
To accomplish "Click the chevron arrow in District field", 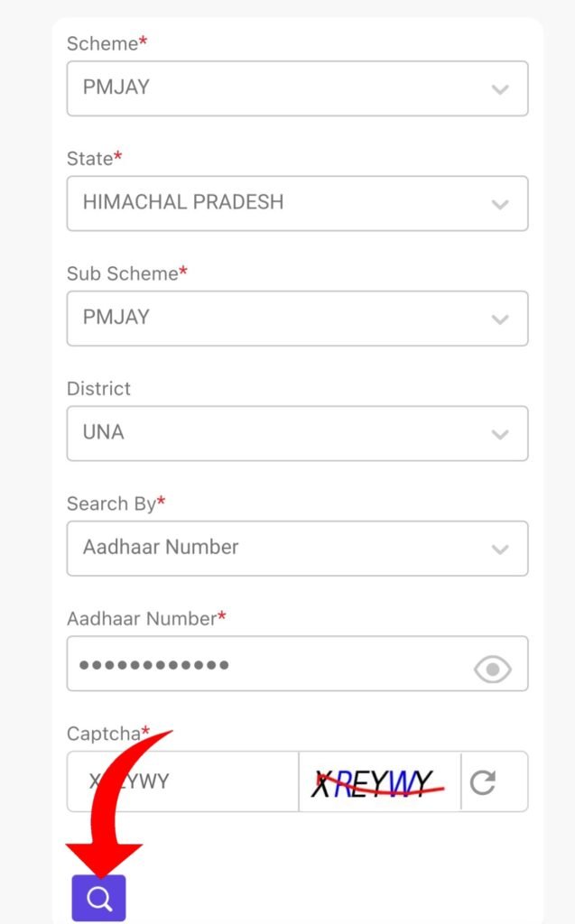I will tap(499, 434).
